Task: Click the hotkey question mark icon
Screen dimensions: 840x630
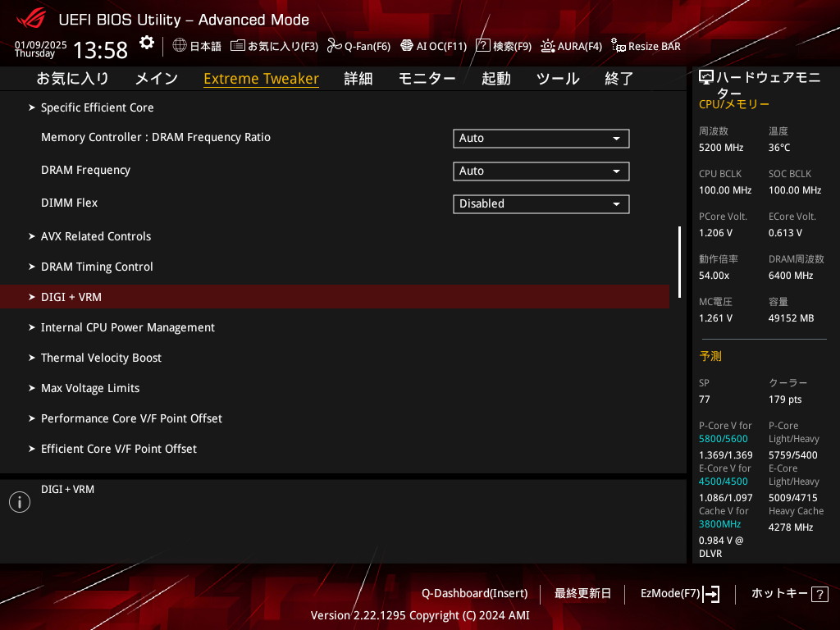Action: (x=819, y=594)
